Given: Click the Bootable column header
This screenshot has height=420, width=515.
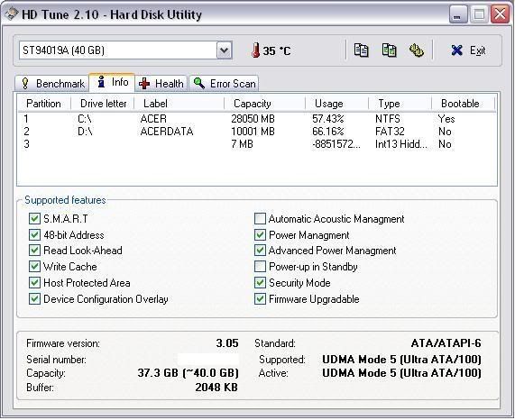Looking at the screenshot, I should [463, 104].
